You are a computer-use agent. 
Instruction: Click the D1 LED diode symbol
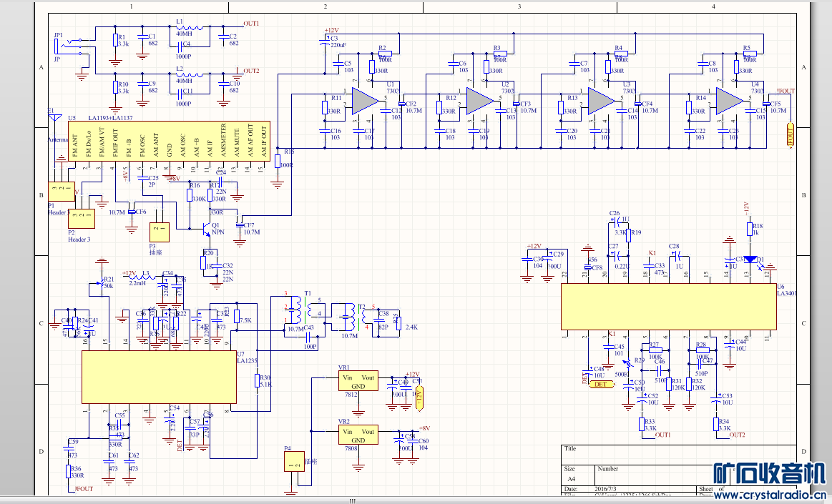(750, 260)
